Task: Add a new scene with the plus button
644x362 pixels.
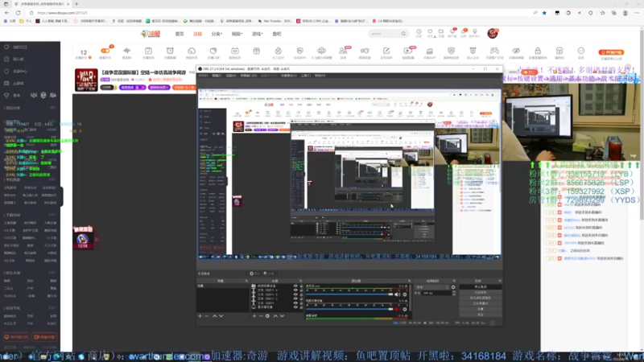Action: click(x=200, y=316)
